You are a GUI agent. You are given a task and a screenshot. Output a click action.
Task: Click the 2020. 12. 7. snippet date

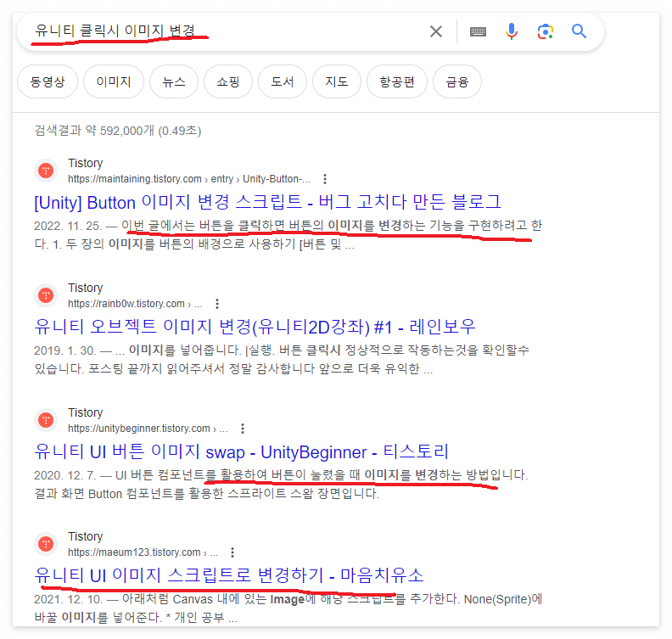pyautogui.click(x=64, y=475)
